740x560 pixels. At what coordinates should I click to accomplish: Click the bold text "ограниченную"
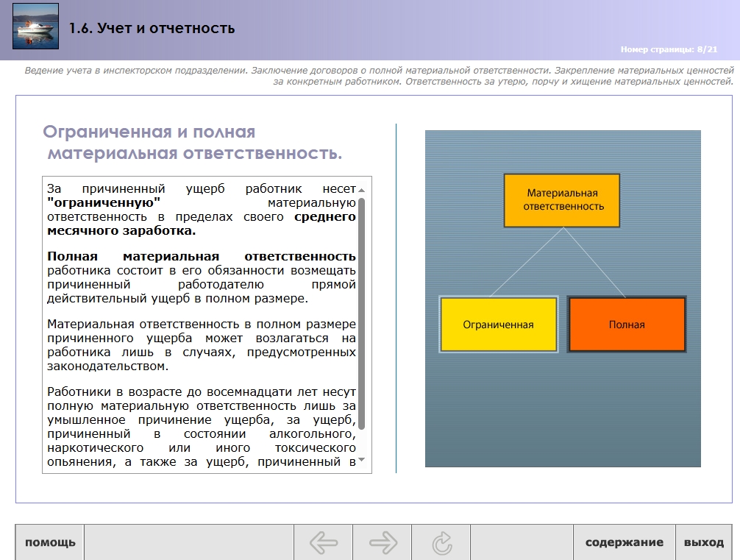tap(104, 203)
